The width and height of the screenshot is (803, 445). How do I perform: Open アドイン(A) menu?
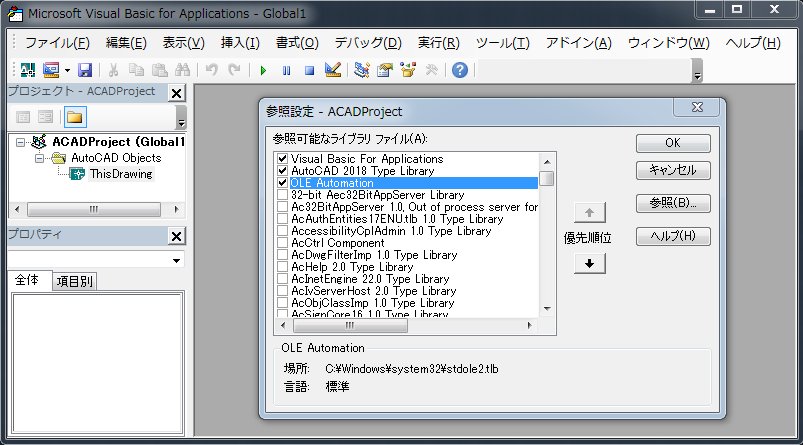[x=579, y=43]
